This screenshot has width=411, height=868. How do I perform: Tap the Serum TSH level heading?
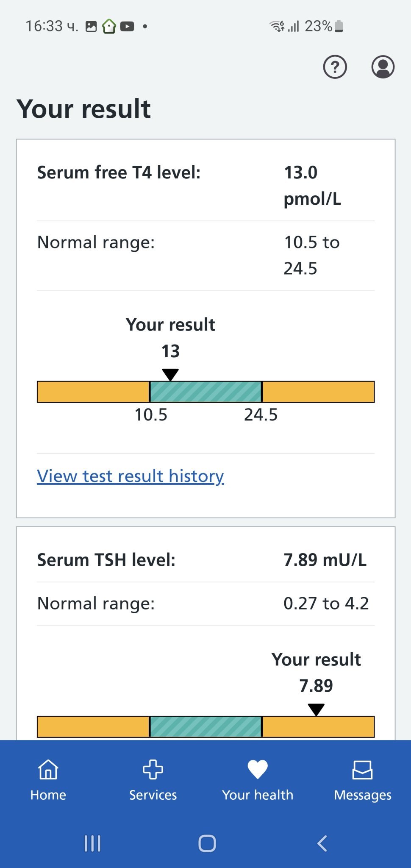pyautogui.click(x=106, y=560)
